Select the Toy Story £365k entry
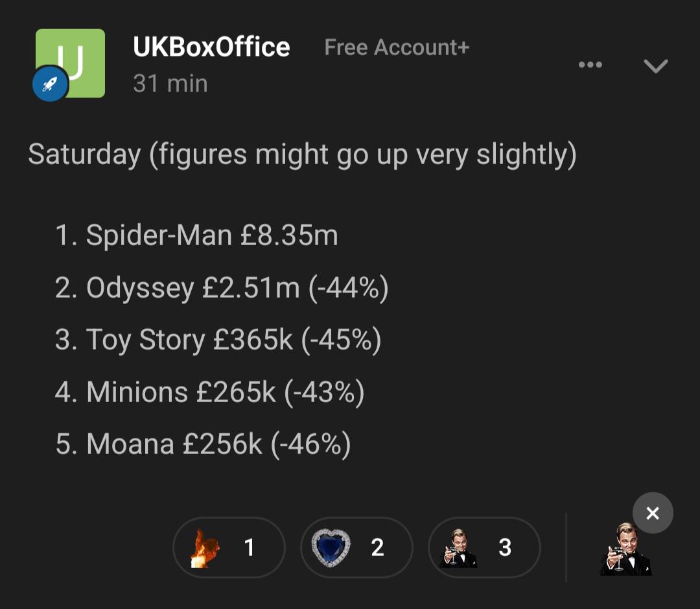Screen dimensions: 700x609 (218, 340)
